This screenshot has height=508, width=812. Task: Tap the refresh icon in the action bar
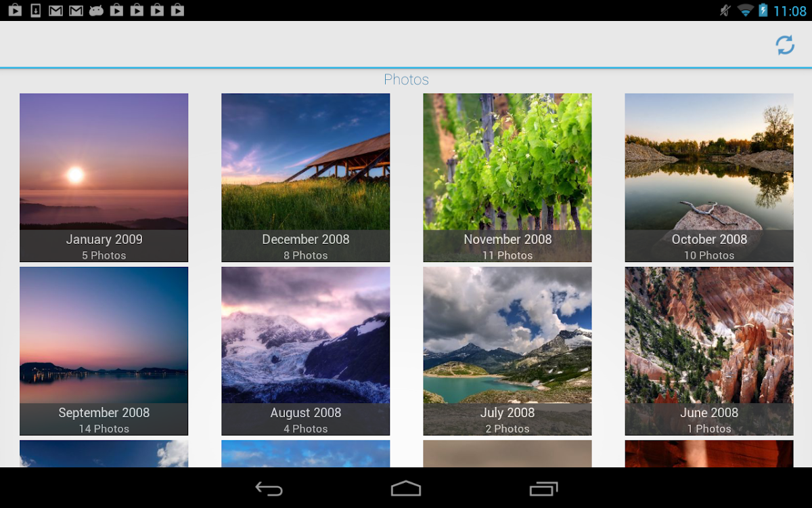point(785,45)
